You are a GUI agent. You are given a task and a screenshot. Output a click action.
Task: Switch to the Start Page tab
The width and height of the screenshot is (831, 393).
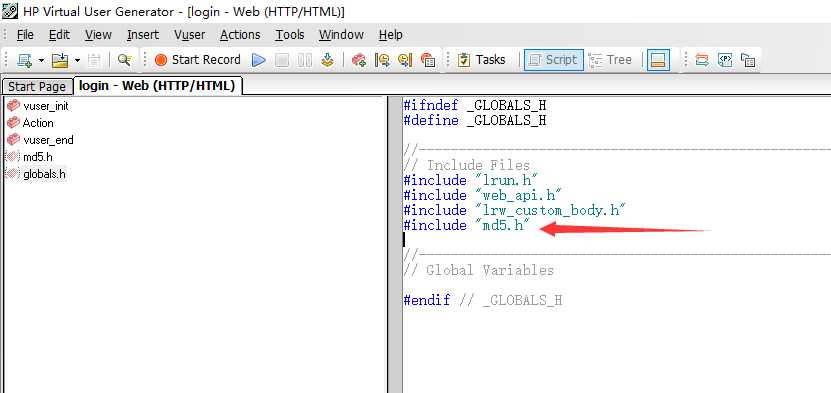pyautogui.click(x=37, y=86)
